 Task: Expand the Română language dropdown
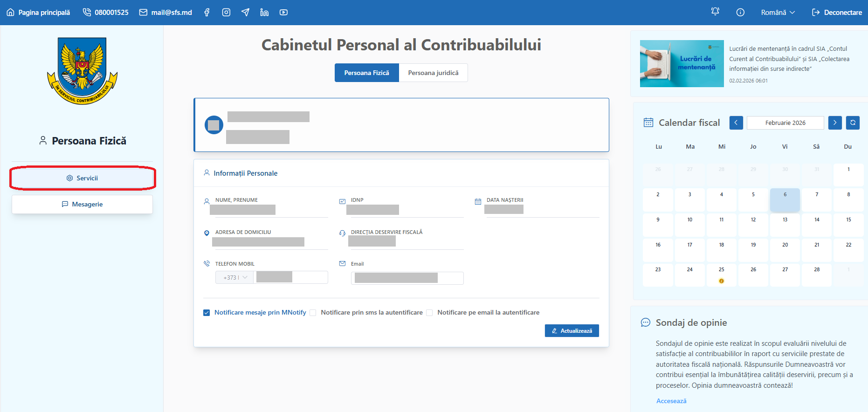[778, 13]
